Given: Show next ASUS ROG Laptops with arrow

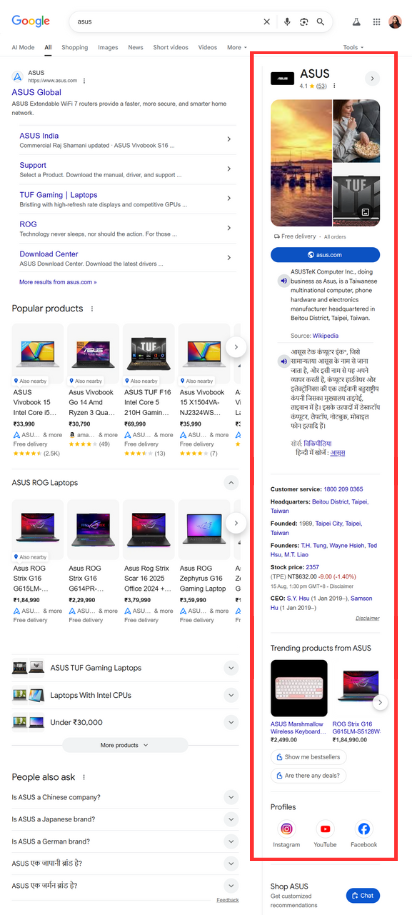Looking at the screenshot, I should [236, 523].
